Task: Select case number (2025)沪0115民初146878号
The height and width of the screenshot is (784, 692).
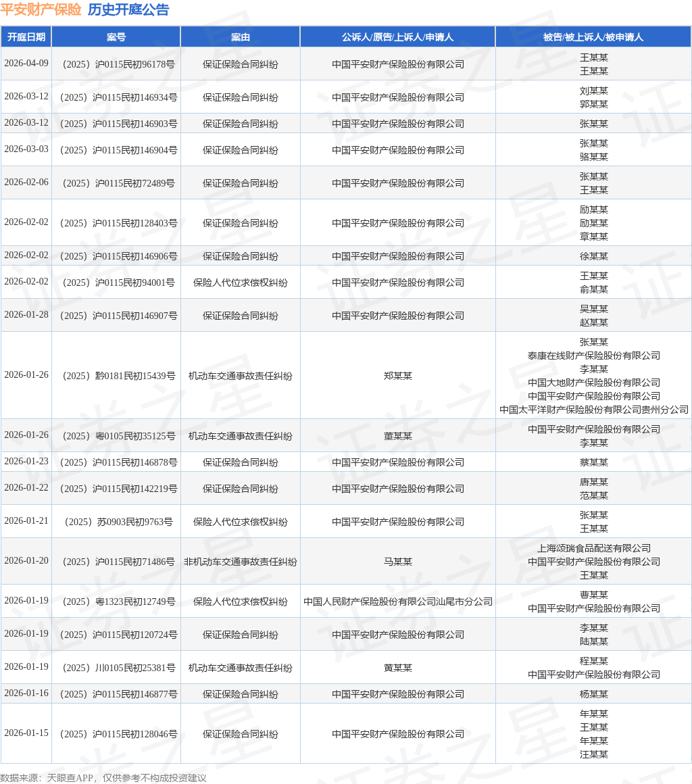Action: click(x=118, y=462)
